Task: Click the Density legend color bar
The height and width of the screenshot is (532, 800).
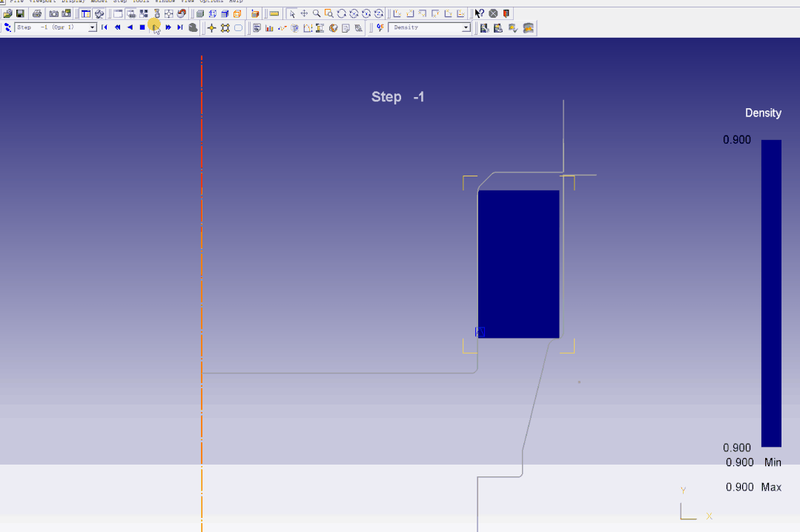Action: click(x=771, y=293)
